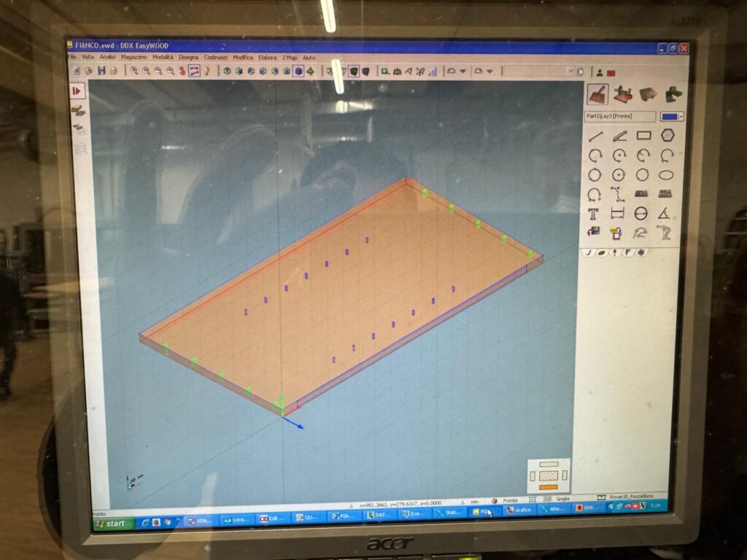Click the diameter dimension circle tool
747x560 pixels.
point(640,214)
